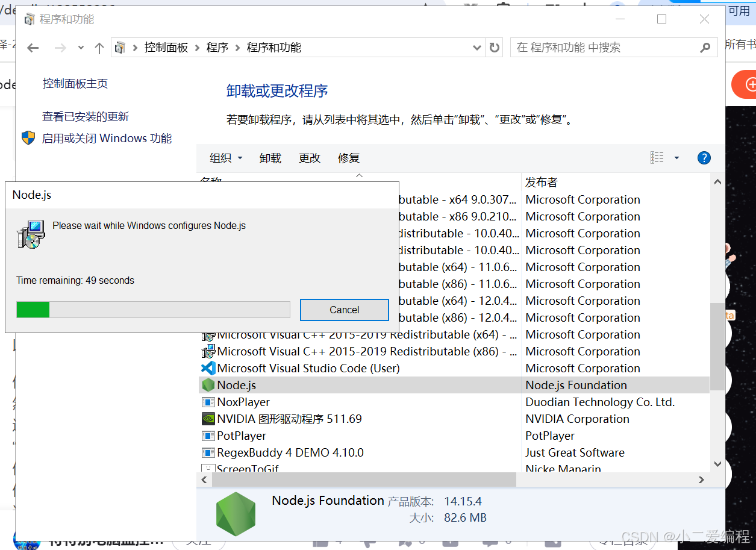This screenshot has height=550, width=756.
Task: Open 查看已安装的更新 link
Action: [x=86, y=117]
